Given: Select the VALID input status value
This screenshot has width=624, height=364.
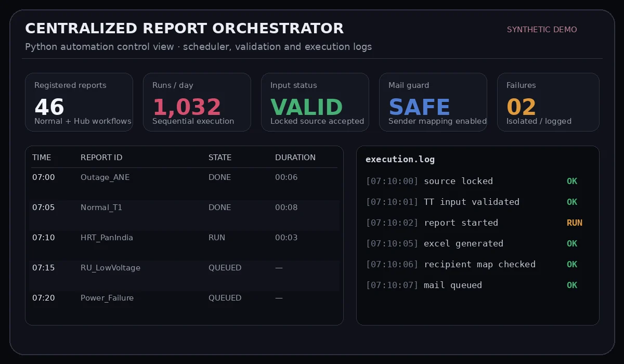Looking at the screenshot, I should 307,107.
